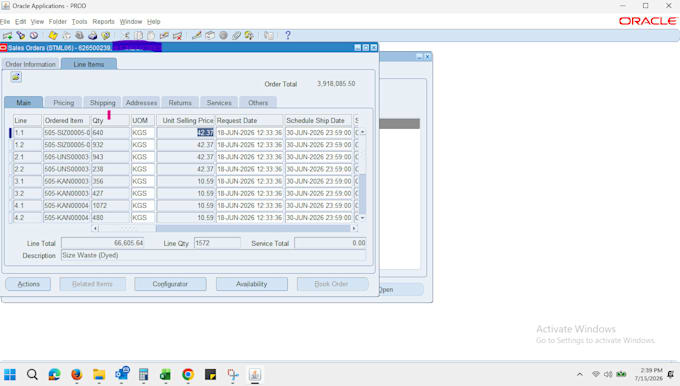Click the Ordered Item cell of line 4.1
Image resolution: width=680 pixels, height=386 pixels.
tap(67, 206)
